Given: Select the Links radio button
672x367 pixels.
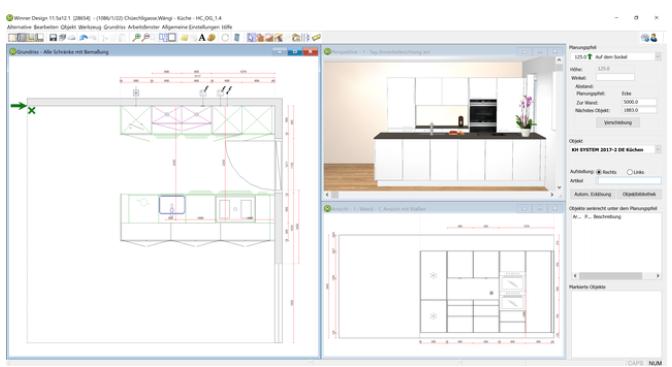Looking at the screenshot, I should click(630, 172).
